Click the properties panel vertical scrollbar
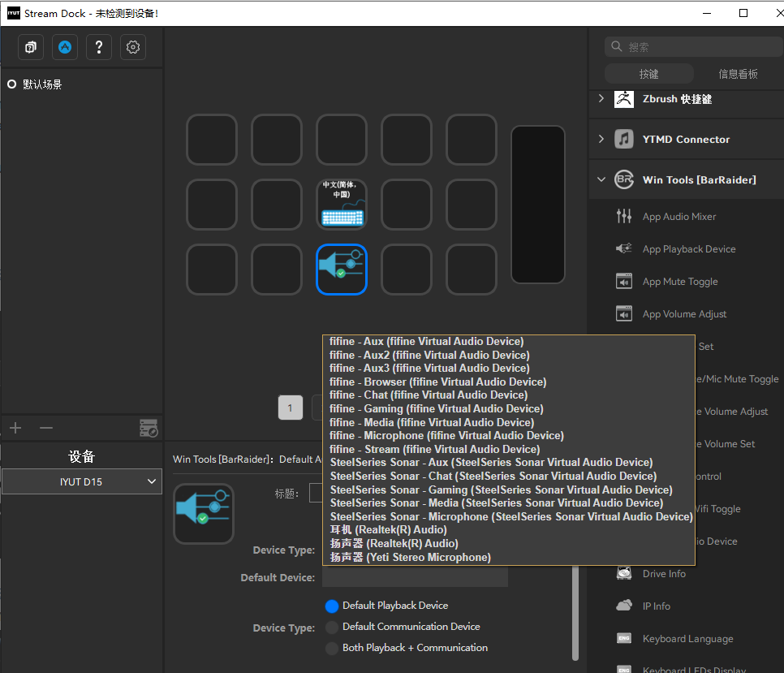The image size is (784, 673). pyautogui.click(x=575, y=612)
